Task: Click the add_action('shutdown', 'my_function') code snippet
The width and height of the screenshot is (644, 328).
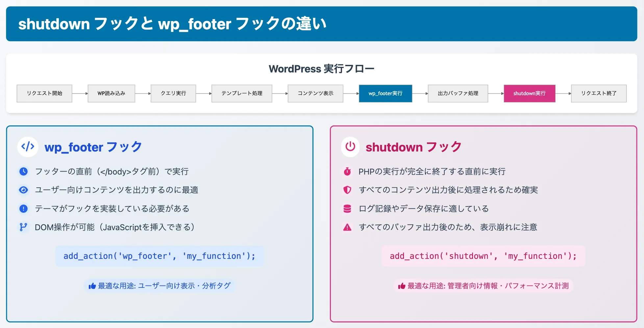Action: [x=483, y=256]
